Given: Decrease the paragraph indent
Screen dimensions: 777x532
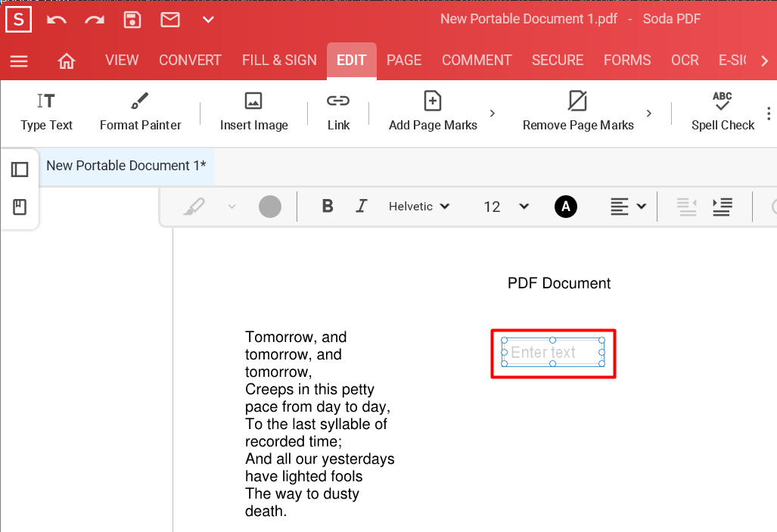Looking at the screenshot, I should coord(687,207).
